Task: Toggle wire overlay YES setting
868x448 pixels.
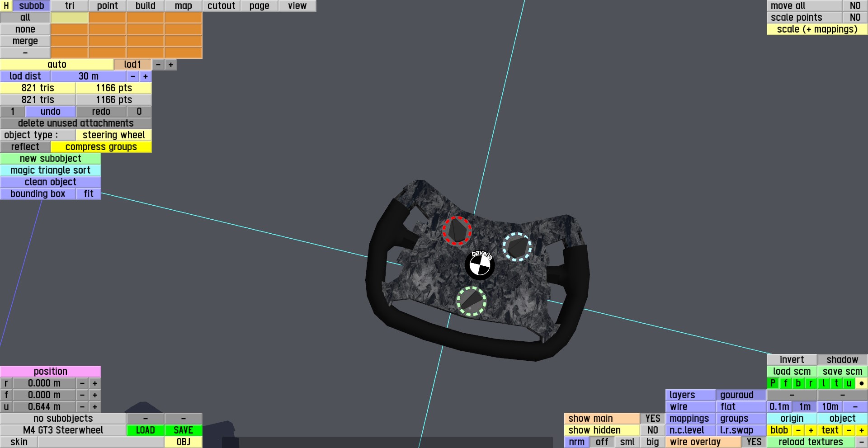Action: 754,442
